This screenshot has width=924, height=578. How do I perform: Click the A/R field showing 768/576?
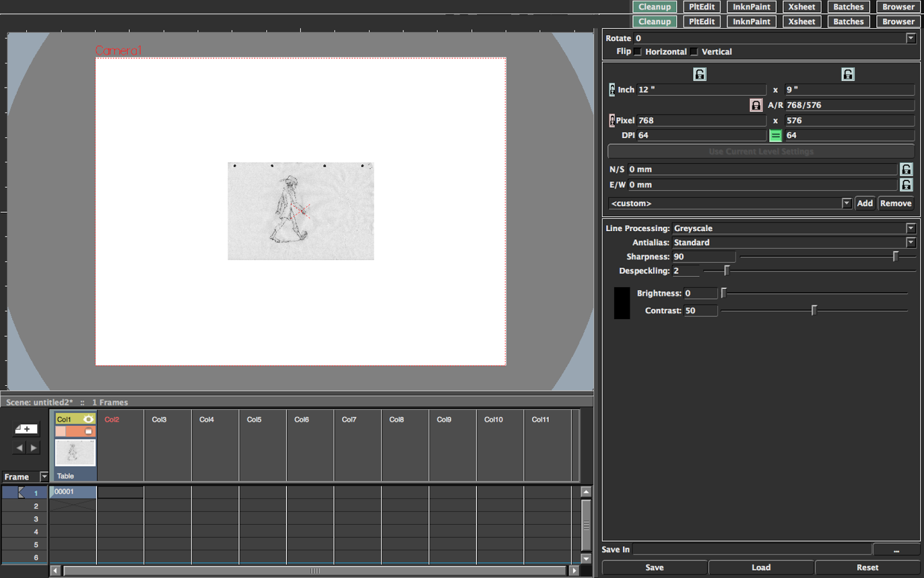pyautogui.click(x=850, y=105)
